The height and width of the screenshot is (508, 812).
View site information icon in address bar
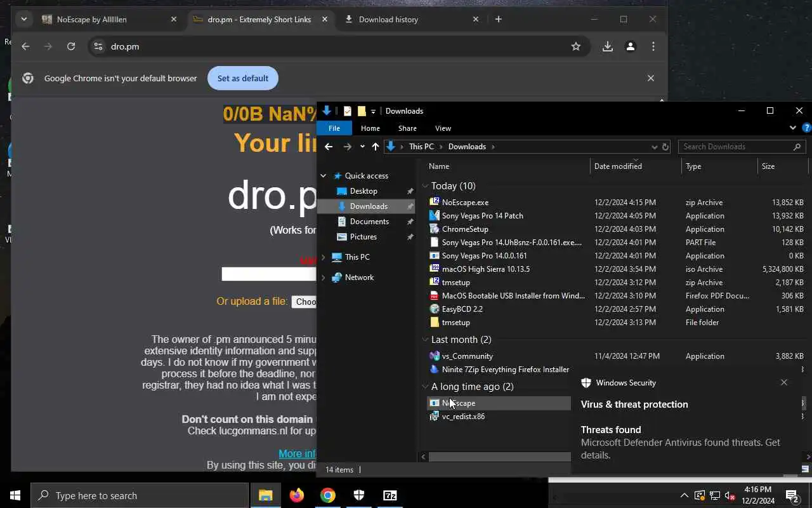pyautogui.click(x=98, y=46)
